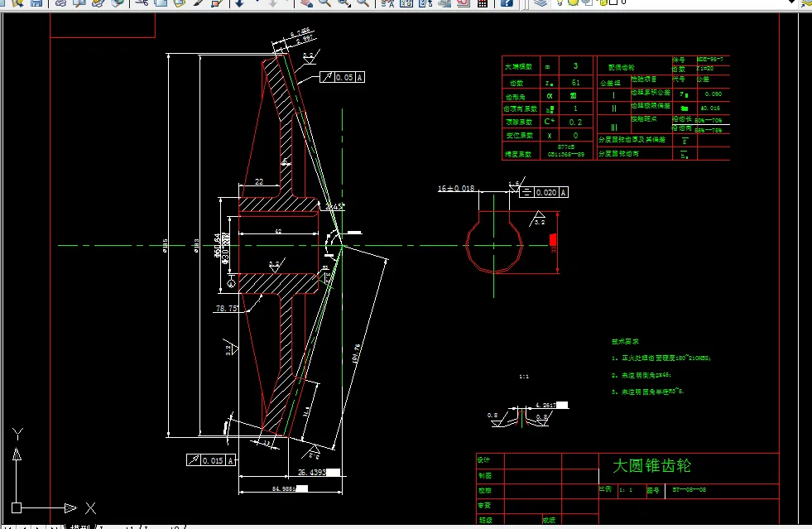
Task: Toggle layer 0 viewport freeze icon
Action: (x=587, y=2)
